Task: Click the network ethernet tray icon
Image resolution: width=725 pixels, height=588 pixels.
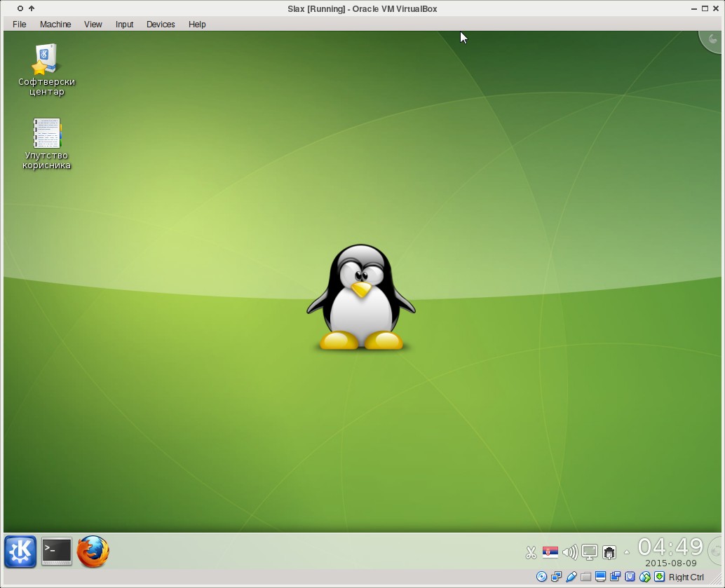Action: click(609, 552)
